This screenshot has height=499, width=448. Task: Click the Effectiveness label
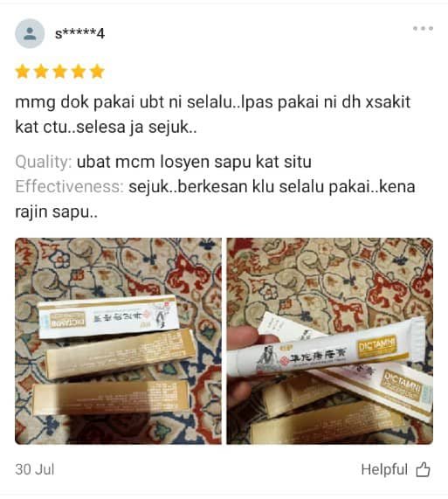coord(70,186)
